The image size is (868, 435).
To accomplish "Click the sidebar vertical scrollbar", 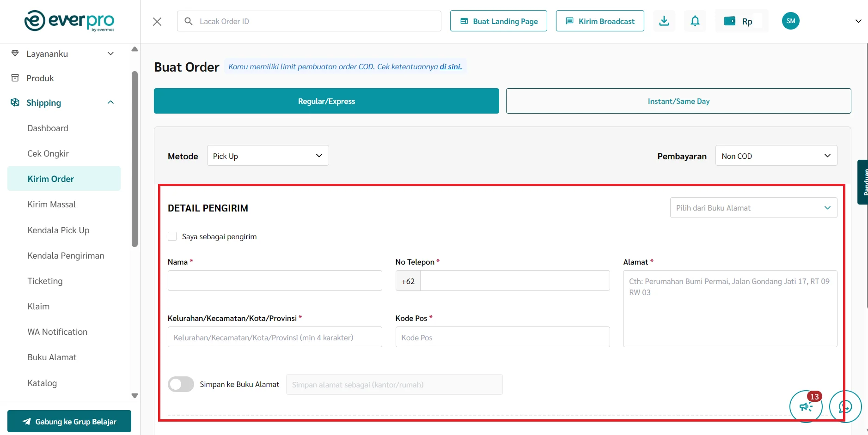I will click(134, 159).
